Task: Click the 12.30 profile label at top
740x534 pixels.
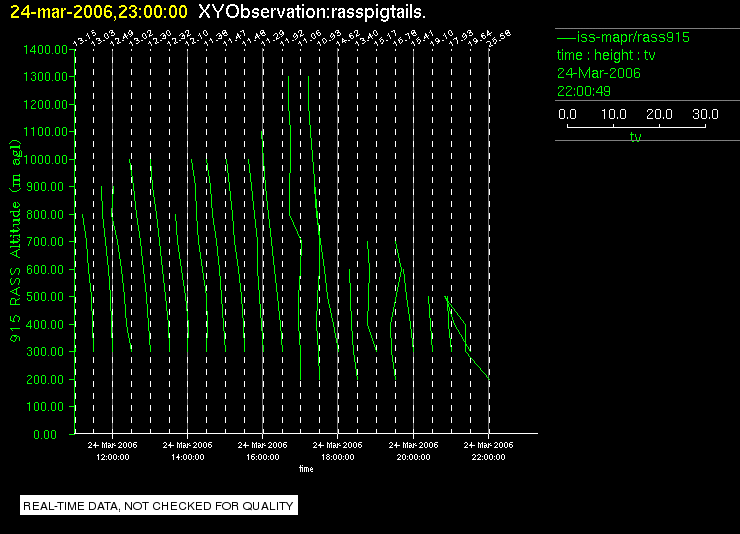Action: tap(160, 38)
